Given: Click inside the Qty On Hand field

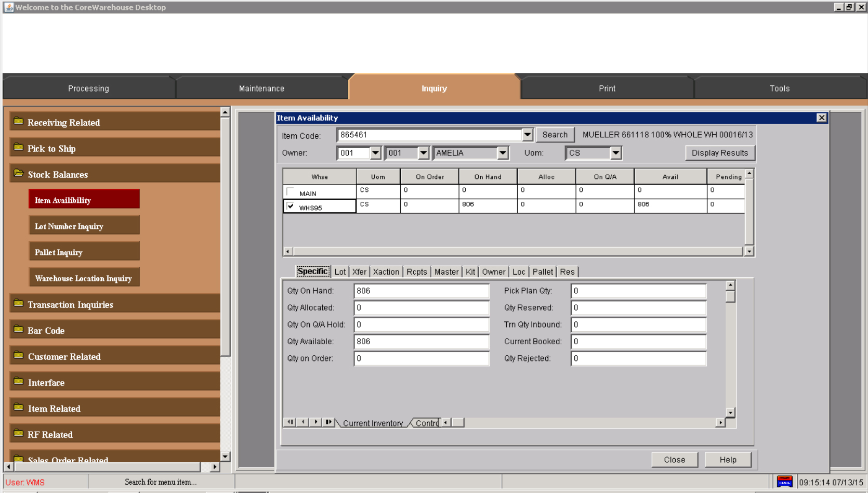Looking at the screenshot, I should tap(421, 291).
